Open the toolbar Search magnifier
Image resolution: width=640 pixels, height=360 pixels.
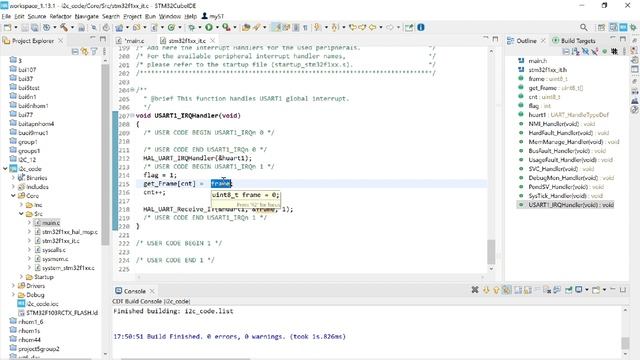[584, 27]
